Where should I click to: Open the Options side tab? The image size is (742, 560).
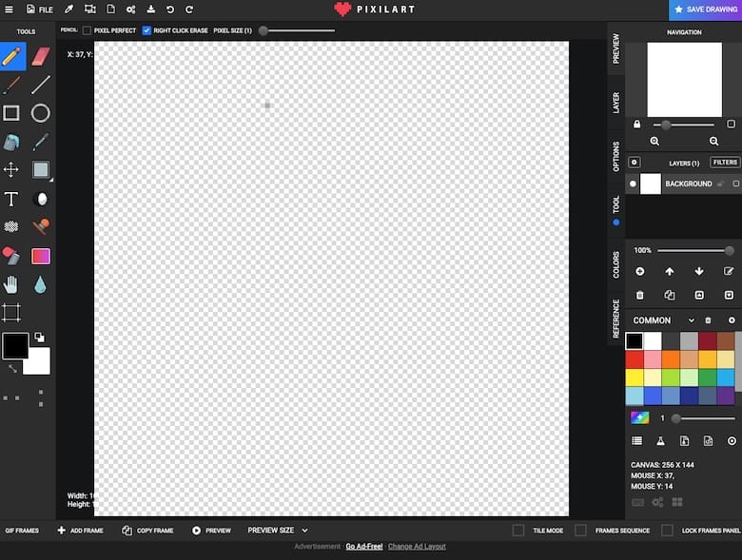[x=615, y=156]
